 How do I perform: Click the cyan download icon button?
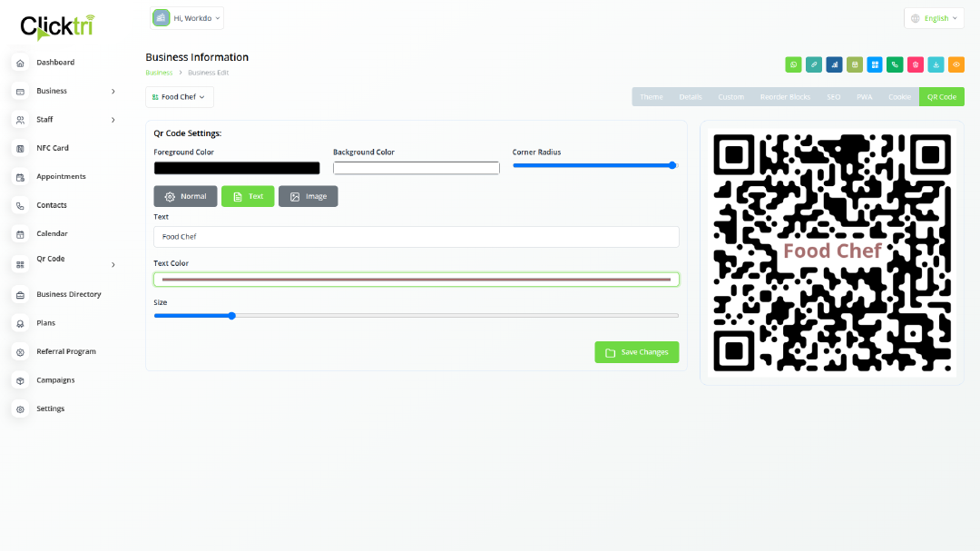point(936,64)
